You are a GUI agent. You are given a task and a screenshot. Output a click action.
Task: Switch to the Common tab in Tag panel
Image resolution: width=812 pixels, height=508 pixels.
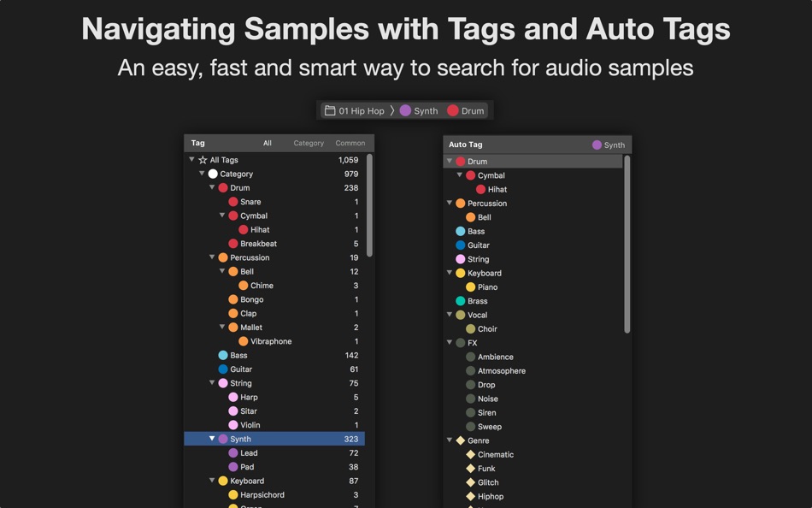point(350,143)
